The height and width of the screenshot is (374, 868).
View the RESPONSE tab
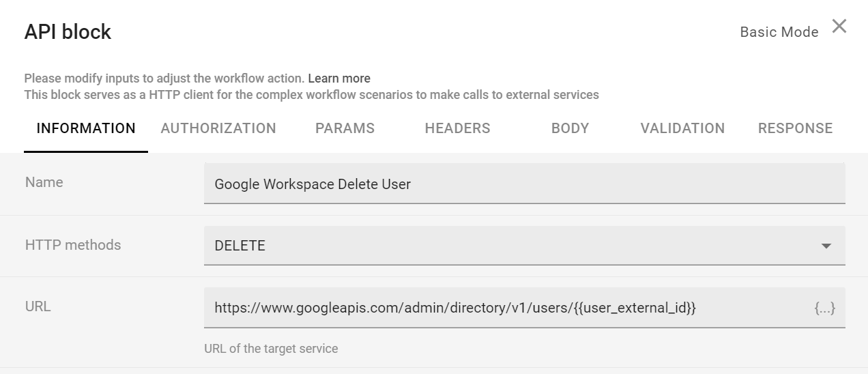click(795, 128)
